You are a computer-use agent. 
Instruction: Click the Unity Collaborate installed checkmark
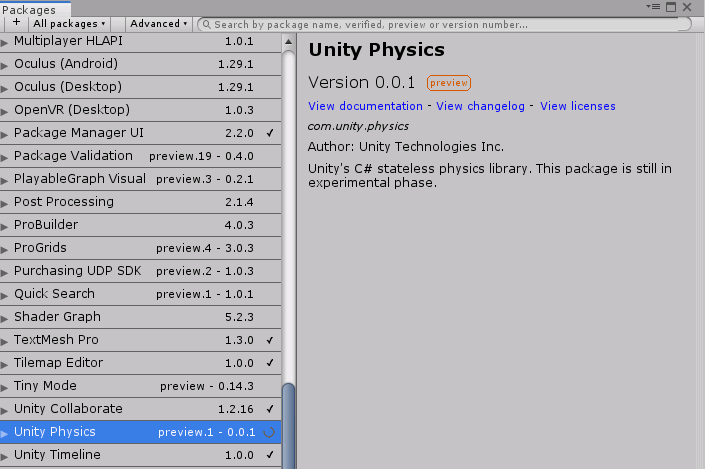(x=270, y=409)
